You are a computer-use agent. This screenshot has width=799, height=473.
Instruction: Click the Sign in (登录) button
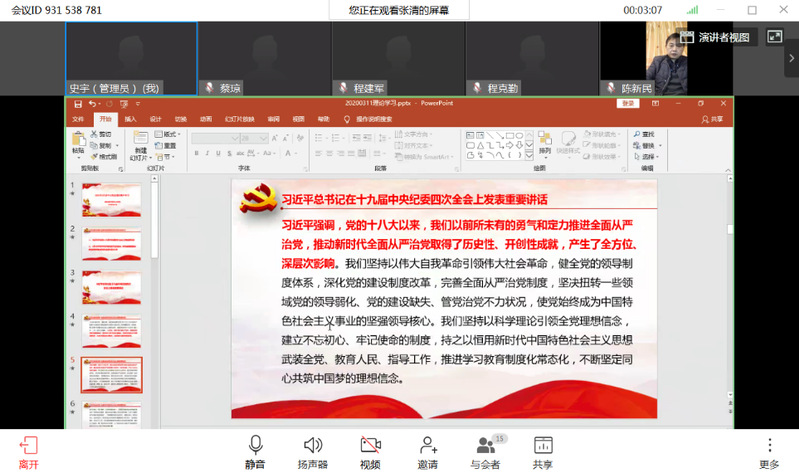pos(628,103)
